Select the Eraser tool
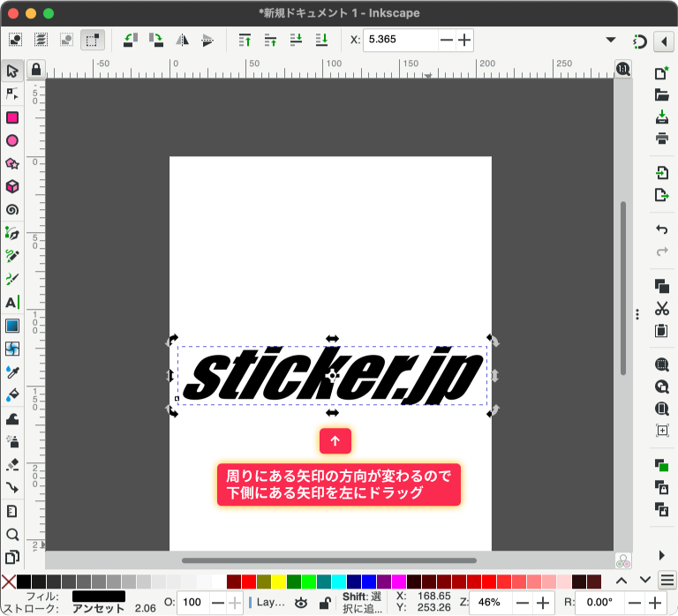 tap(12, 465)
